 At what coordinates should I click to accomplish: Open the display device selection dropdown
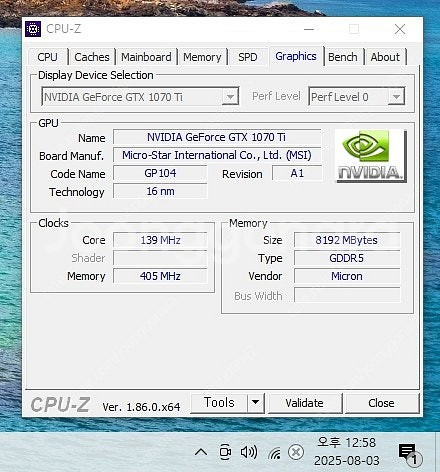tap(140, 97)
